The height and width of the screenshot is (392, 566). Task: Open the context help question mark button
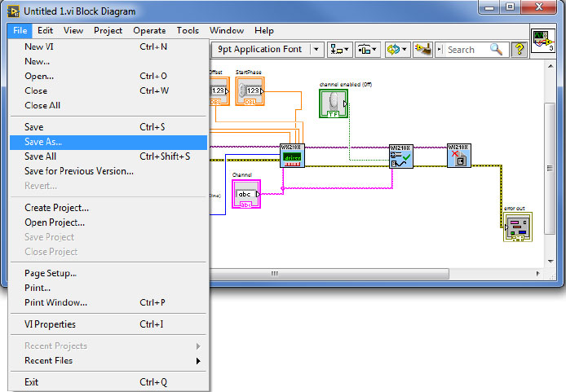tap(519, 50)
